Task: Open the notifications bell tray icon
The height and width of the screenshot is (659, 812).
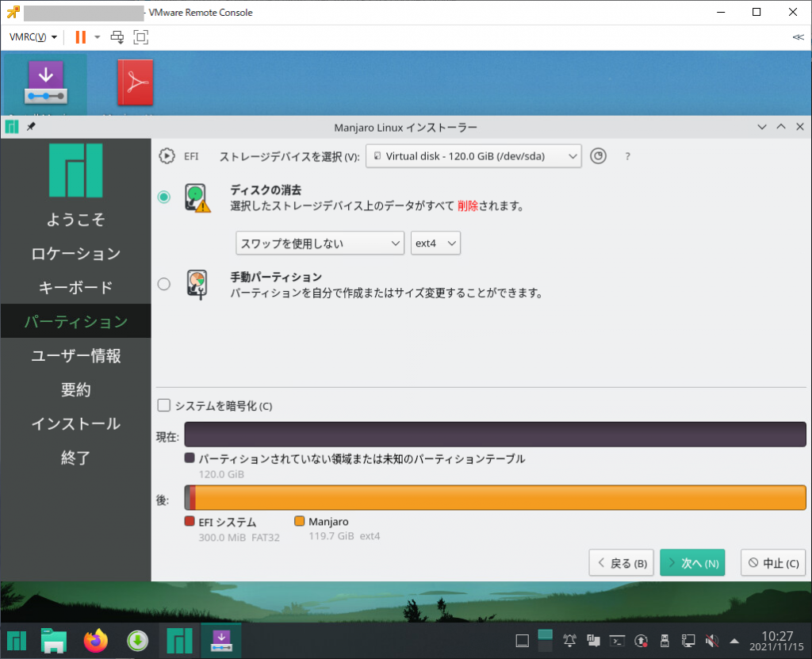Action: [x=569, y=642]
